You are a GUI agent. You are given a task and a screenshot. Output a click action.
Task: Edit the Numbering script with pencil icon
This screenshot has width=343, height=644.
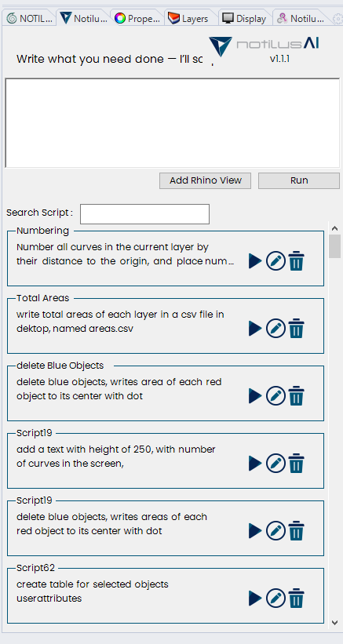click(x=275, y=260)
